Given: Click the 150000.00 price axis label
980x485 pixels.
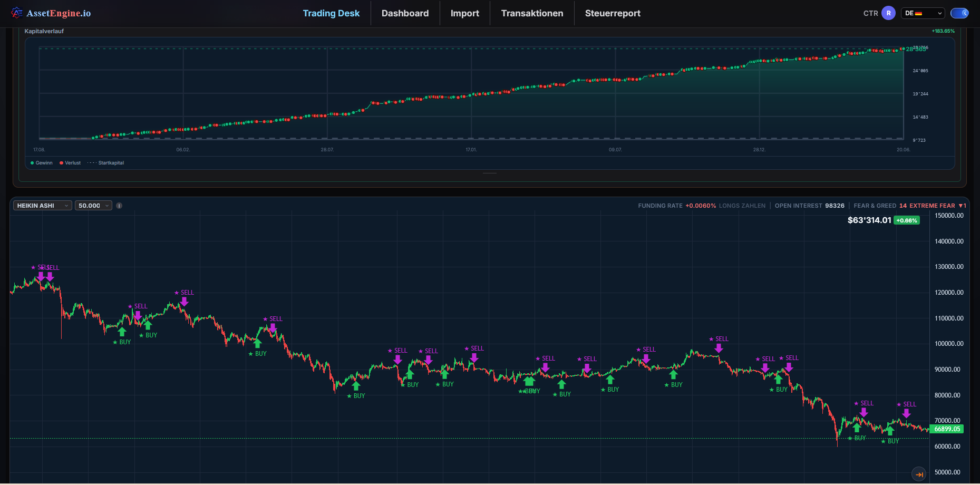Looking at the screenshot, I should 949,216.
